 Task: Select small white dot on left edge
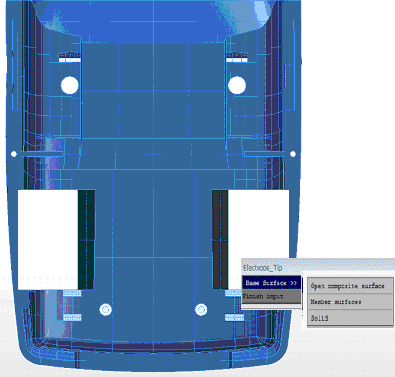[14, 154]
